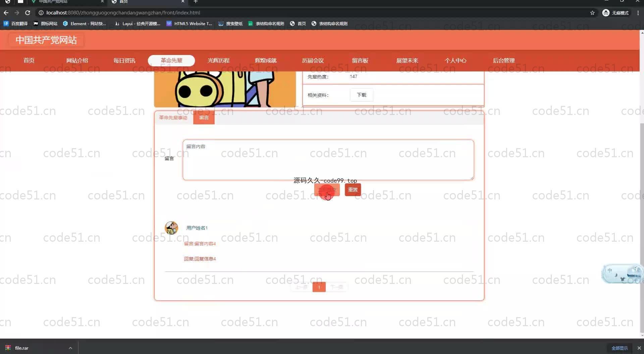Open the file.rar downloaded file
Viewport: 644px width, 354px height.
[22, 348]
